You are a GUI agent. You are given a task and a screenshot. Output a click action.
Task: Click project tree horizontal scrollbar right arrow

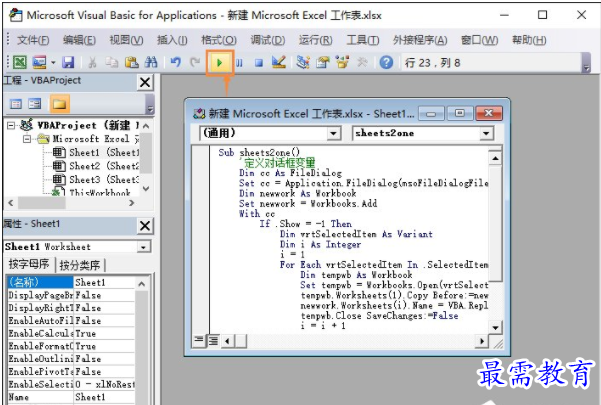coord(131,203)
